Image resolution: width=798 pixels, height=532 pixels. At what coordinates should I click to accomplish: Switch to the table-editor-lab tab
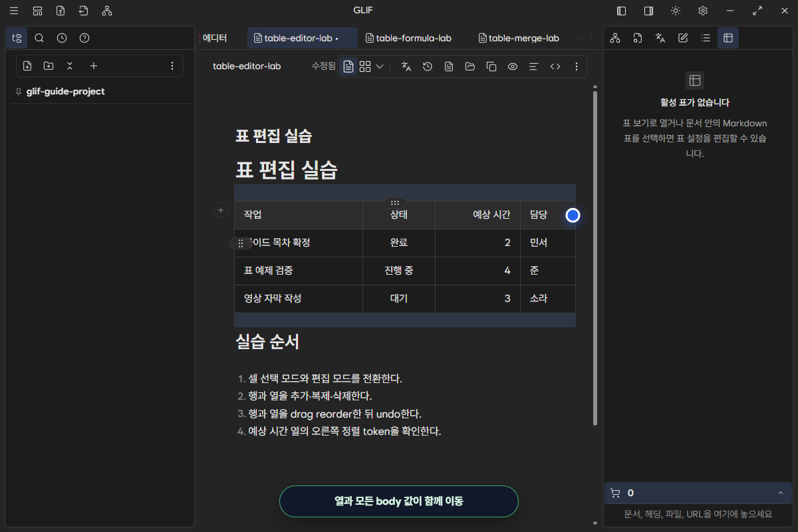point(303,38)
